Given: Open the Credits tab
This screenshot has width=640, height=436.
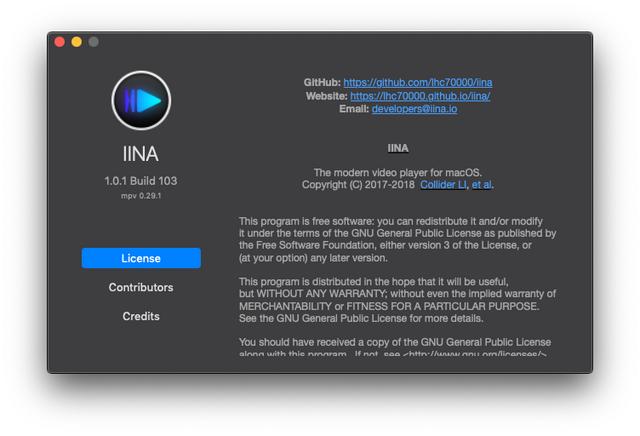Looking at the screenshot, I should click(x=141, y=316).
